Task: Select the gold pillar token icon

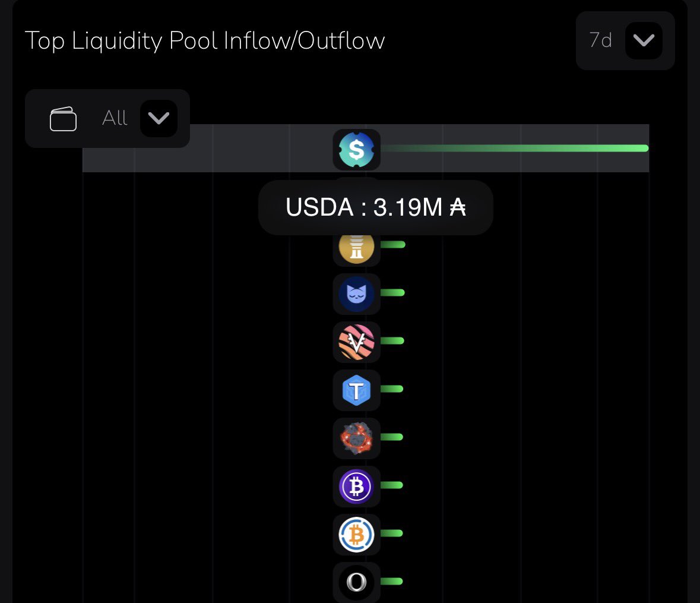Action: click(356, 248)
